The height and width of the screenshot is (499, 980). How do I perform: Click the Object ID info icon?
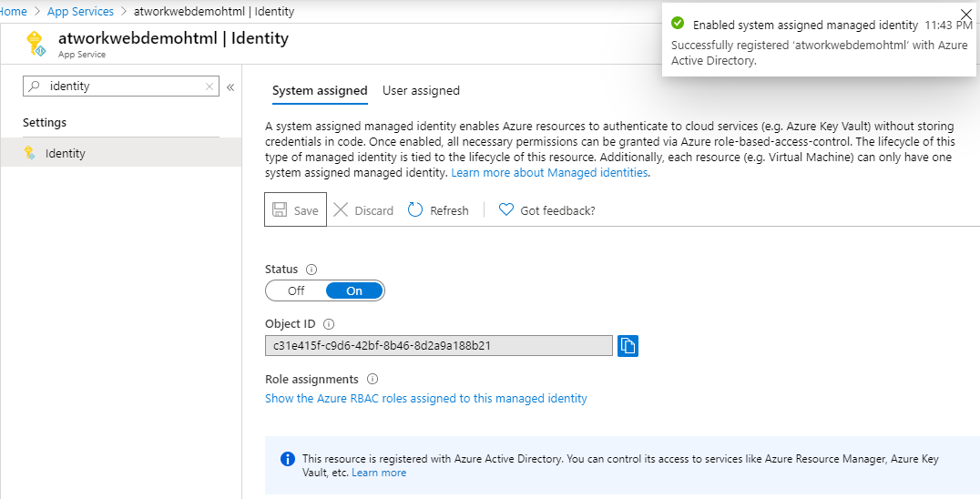330,324
